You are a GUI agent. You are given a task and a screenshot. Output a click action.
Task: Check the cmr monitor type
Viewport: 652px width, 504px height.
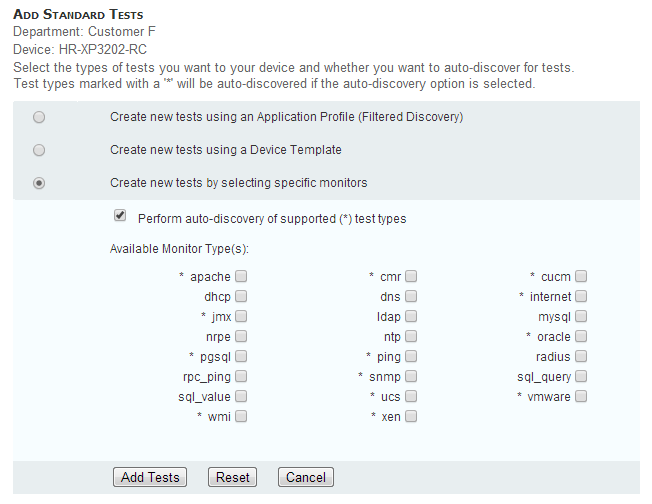[411, 276]
